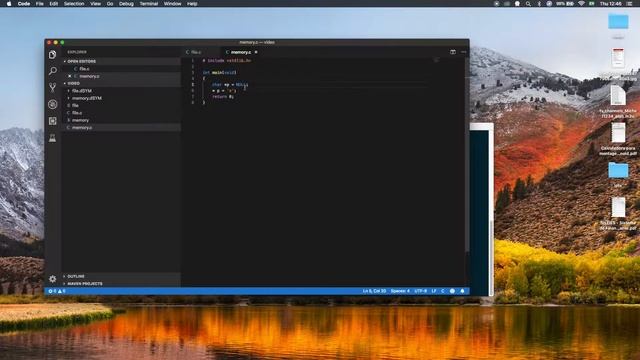Image resolution: width=640 pixels, height=360 pixels.
Task: Click the unsaved dot on memory.c tab
Action: point(256,52)
